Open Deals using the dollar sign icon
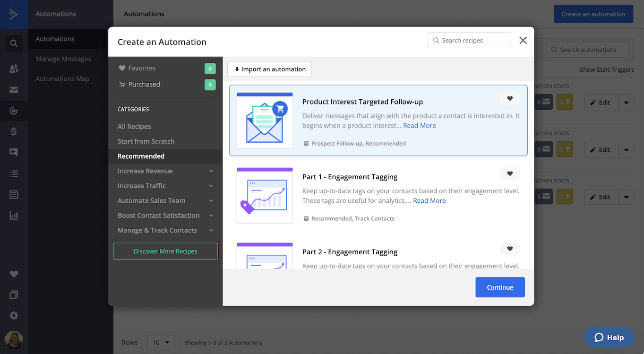This screenshot has width=644, height=354. point(14,131)
